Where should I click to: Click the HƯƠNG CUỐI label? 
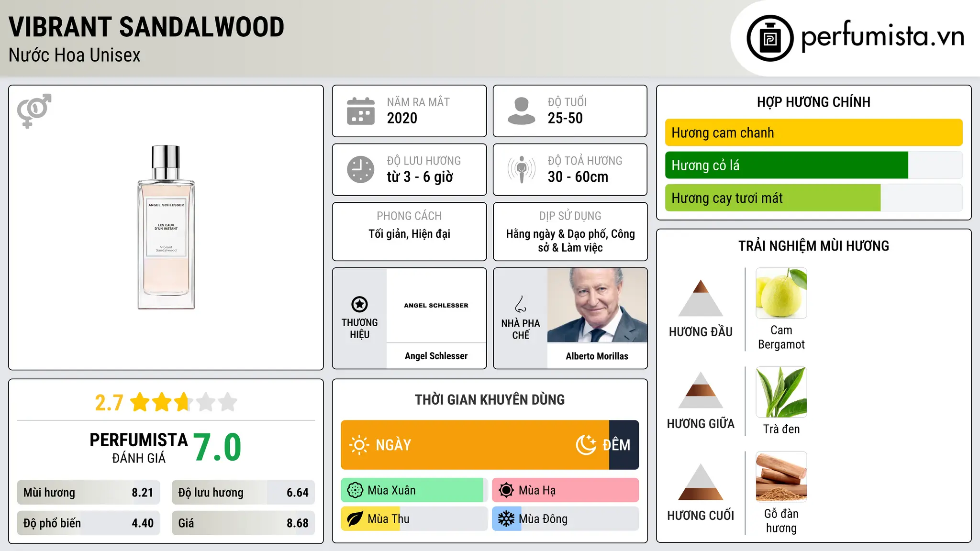point(701,516)
